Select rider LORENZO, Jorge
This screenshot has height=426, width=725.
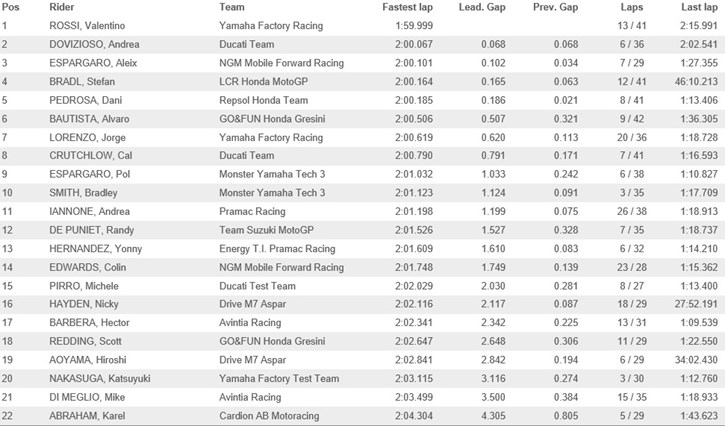point(87,137)
